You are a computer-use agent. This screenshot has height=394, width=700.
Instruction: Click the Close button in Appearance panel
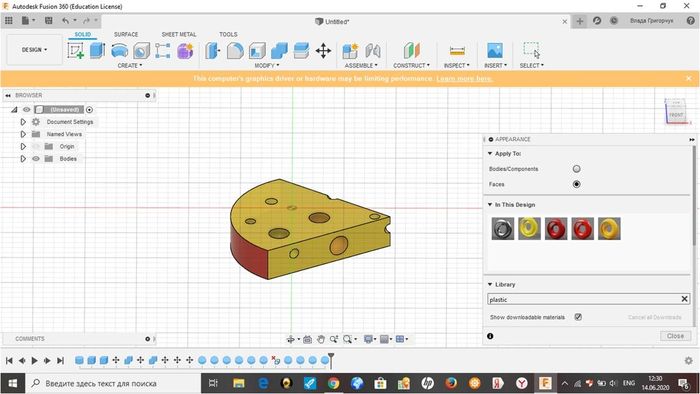[x=675, y=336]
